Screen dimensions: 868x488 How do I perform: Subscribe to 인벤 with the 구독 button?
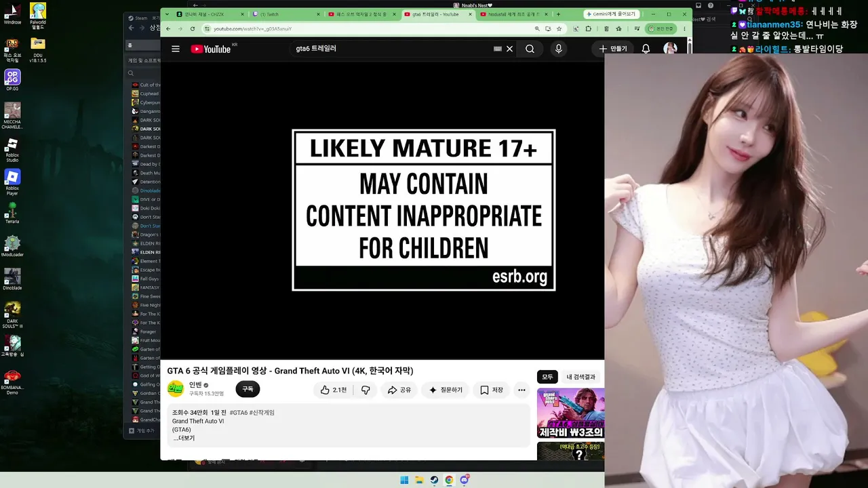tap(248, 389)
